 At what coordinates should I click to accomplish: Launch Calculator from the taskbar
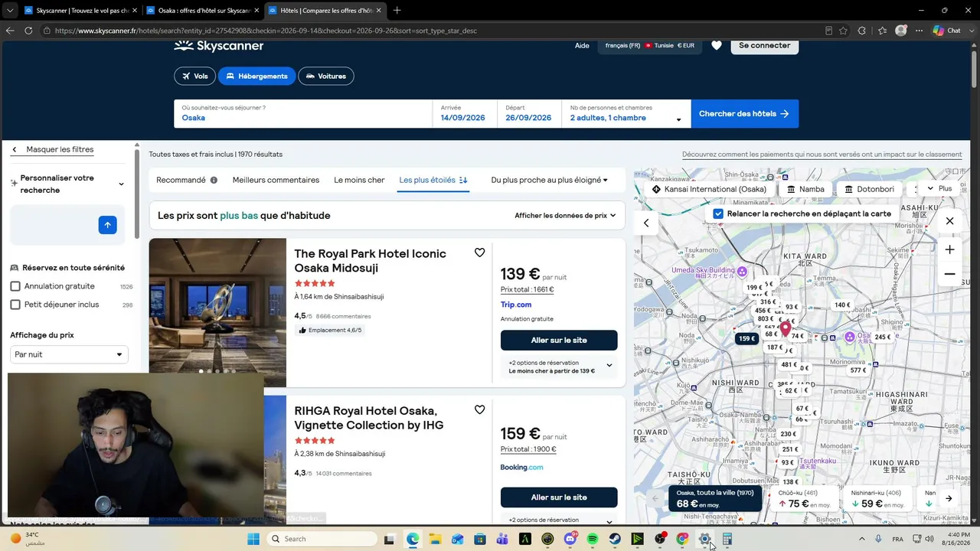pos(727,539)
